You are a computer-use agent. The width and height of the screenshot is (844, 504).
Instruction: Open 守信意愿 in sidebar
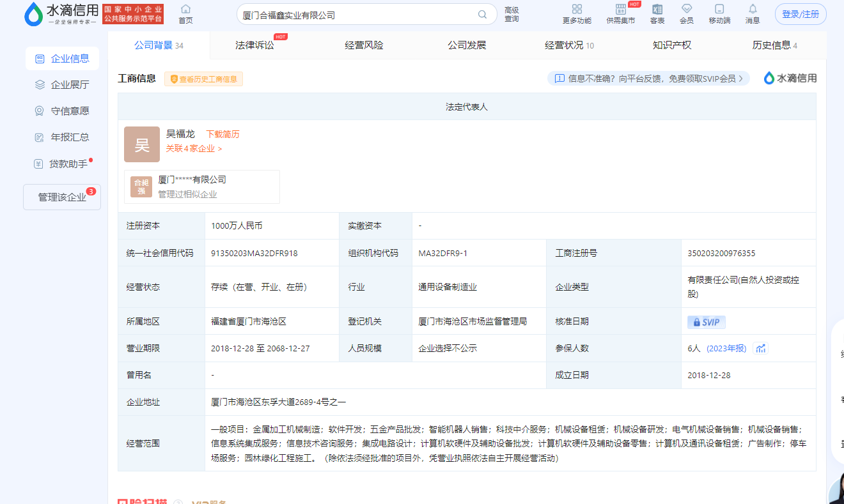pos(62,111)
